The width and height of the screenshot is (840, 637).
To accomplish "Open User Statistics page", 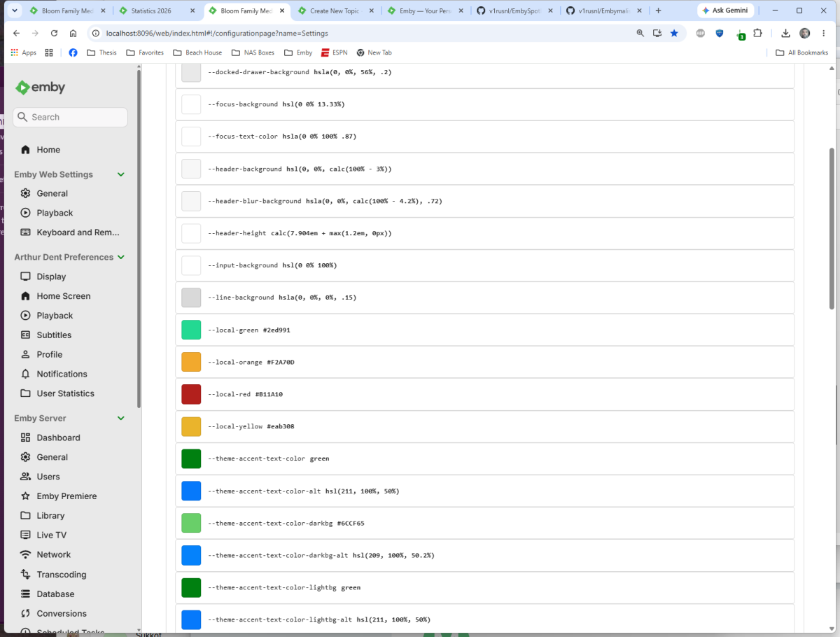I will point(65,393).
